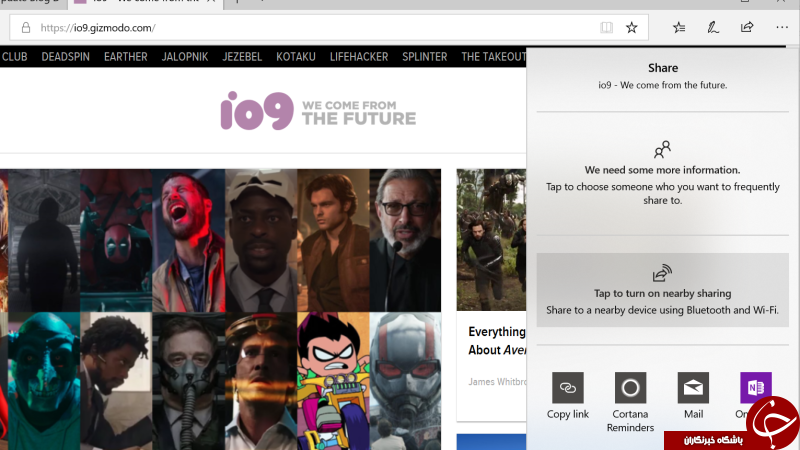Screen dimensions: 800x450
Task: Open the reading view book icon
Action: click(x=606, y=28)
